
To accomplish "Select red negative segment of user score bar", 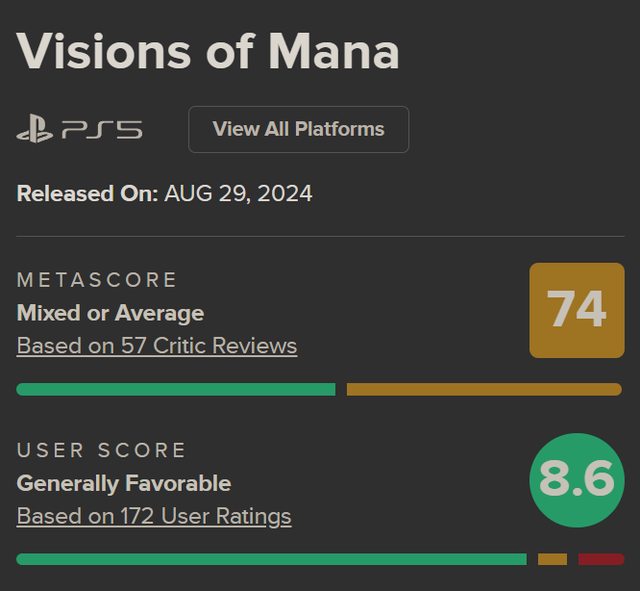I will [600, 559].
